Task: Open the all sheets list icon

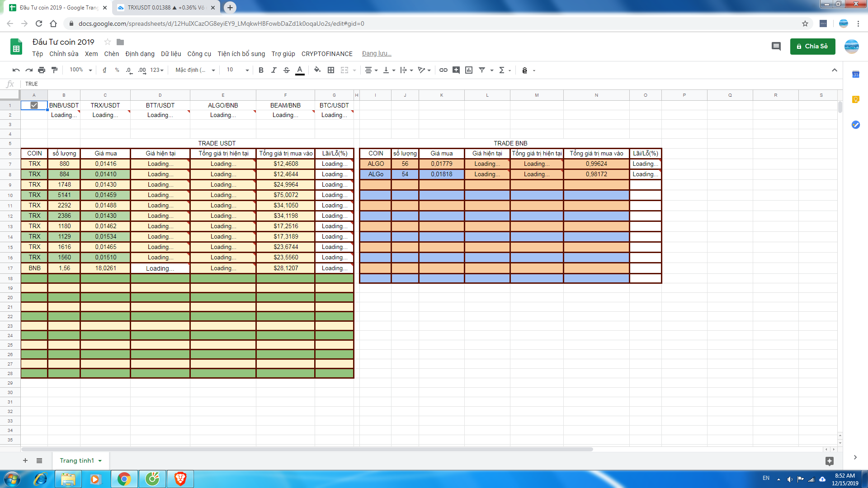Action: pos(39,460)
